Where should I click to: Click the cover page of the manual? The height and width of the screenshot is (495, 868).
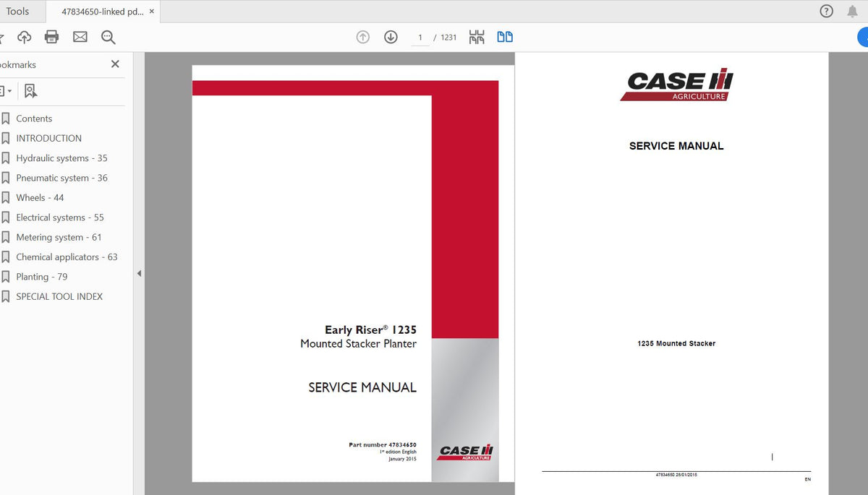[x=353, y=273]
